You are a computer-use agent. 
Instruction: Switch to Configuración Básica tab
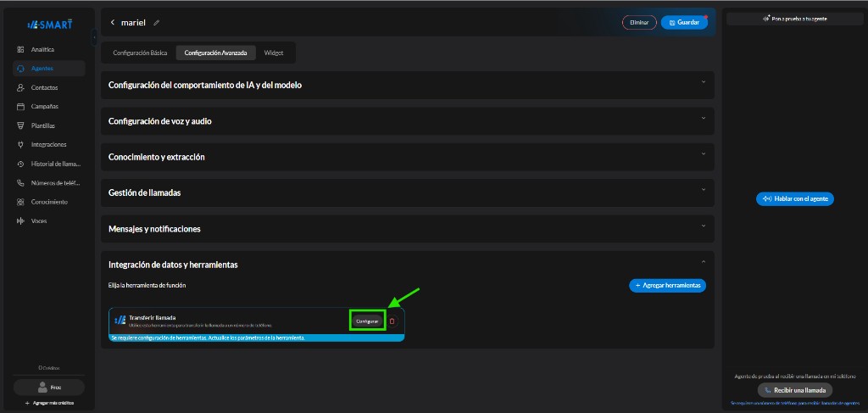pos(140,53)
